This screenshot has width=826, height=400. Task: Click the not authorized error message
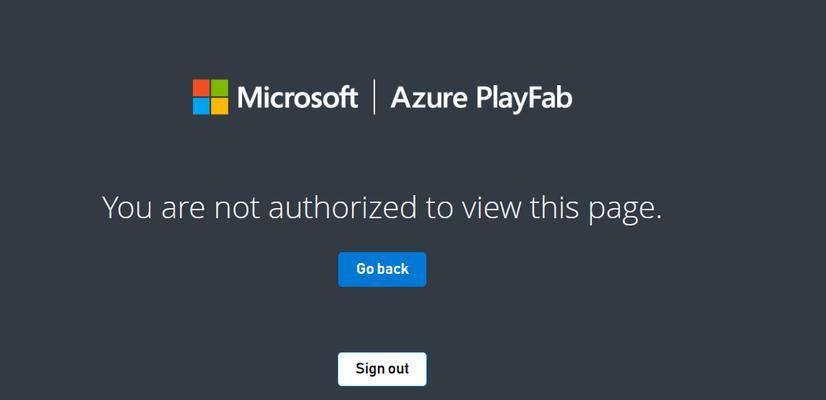click(382, 208)
